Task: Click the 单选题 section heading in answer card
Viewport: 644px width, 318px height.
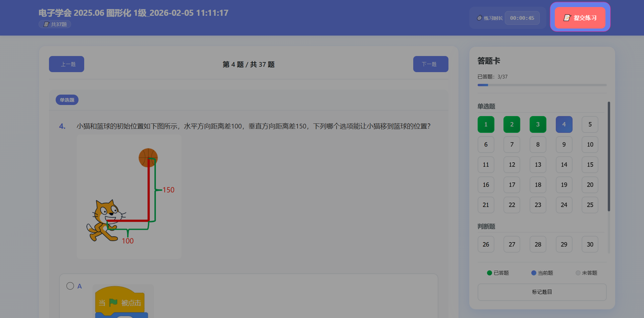Action: pos(486,106)
